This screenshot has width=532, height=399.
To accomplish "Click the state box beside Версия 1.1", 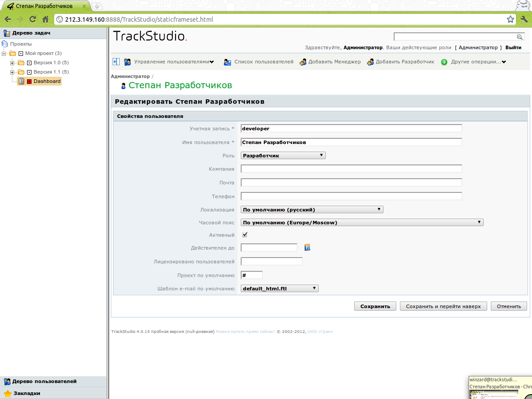I will [29, 72].
